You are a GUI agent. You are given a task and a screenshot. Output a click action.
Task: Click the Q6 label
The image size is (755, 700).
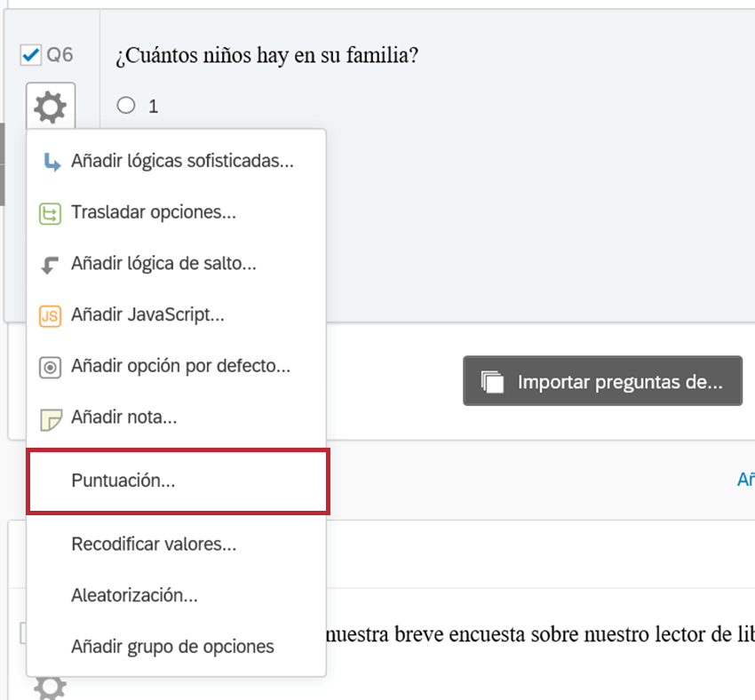point(60,55)
